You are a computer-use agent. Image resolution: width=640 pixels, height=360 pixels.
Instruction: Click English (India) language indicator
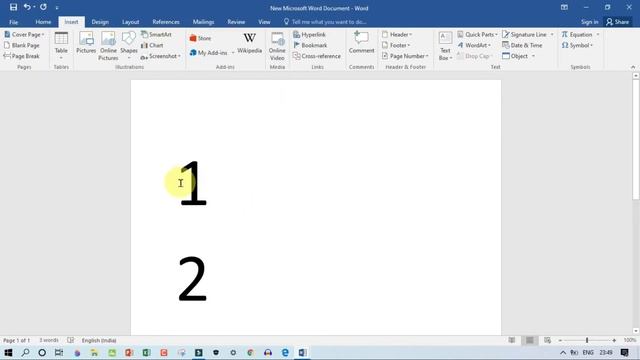[x=99, y=340]
